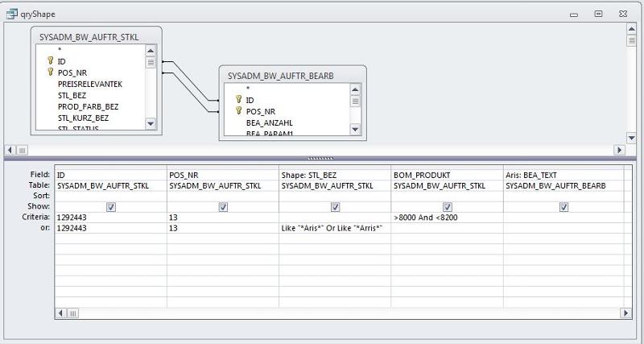The width and height of the screenshot is (644, 344).
Task: Click the POS_NR Field cell in grid
Action: (x=223, y=175)
